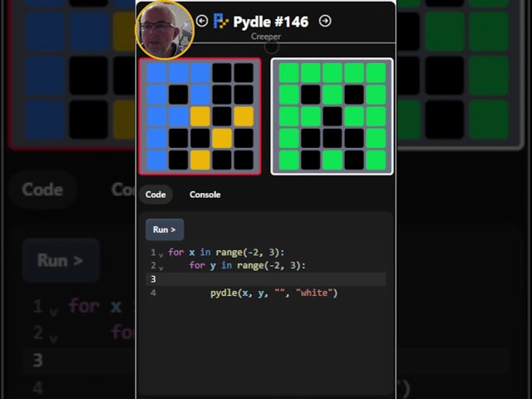Viewport: 532px width, 399px height.
Task: Go to the previous Pydle puzzle arrow
Action: (202, 21)
